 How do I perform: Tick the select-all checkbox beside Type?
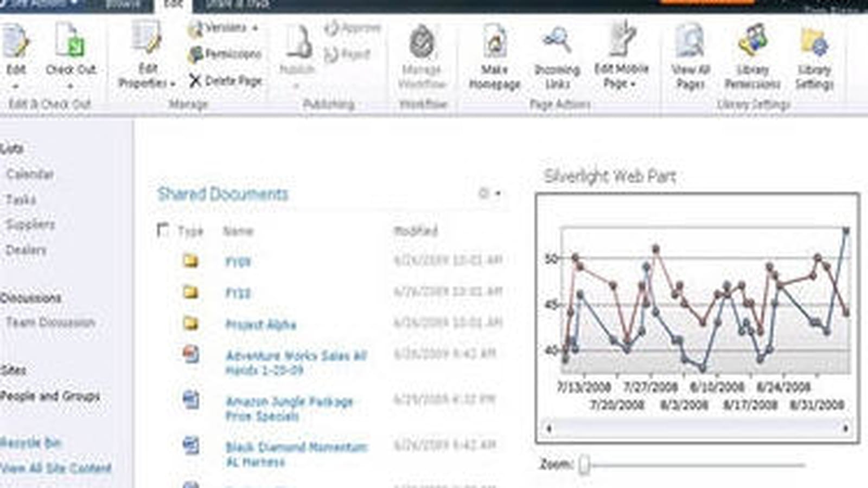[162, 230]
